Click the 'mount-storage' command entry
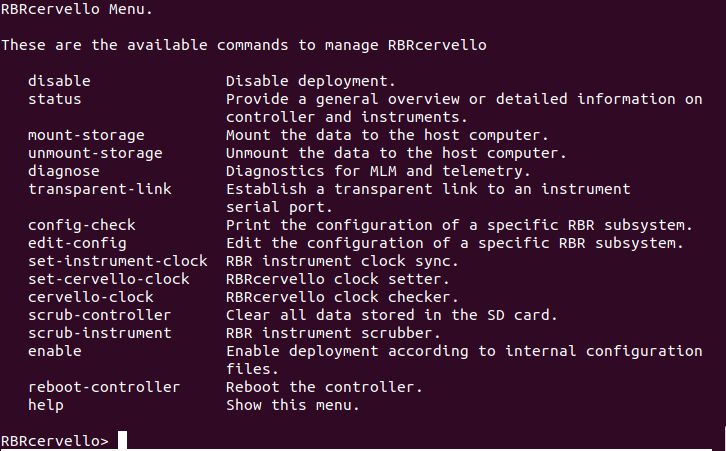 [x=86, y=135]
